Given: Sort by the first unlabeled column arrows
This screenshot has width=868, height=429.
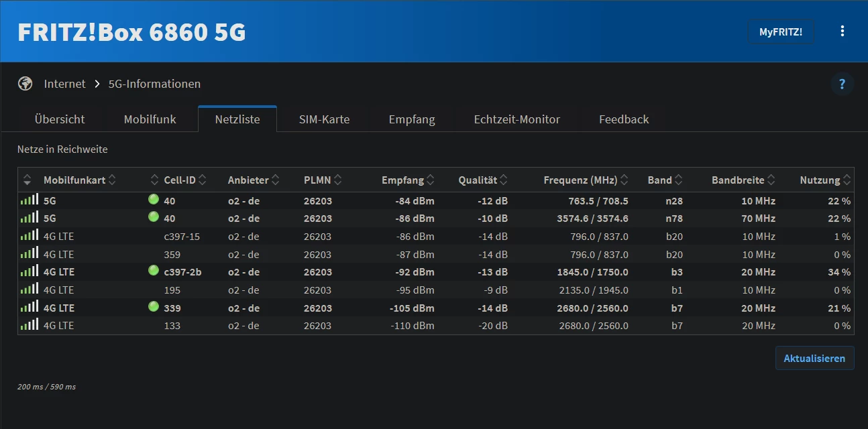Looking at the screenshot, I should 27,180.
